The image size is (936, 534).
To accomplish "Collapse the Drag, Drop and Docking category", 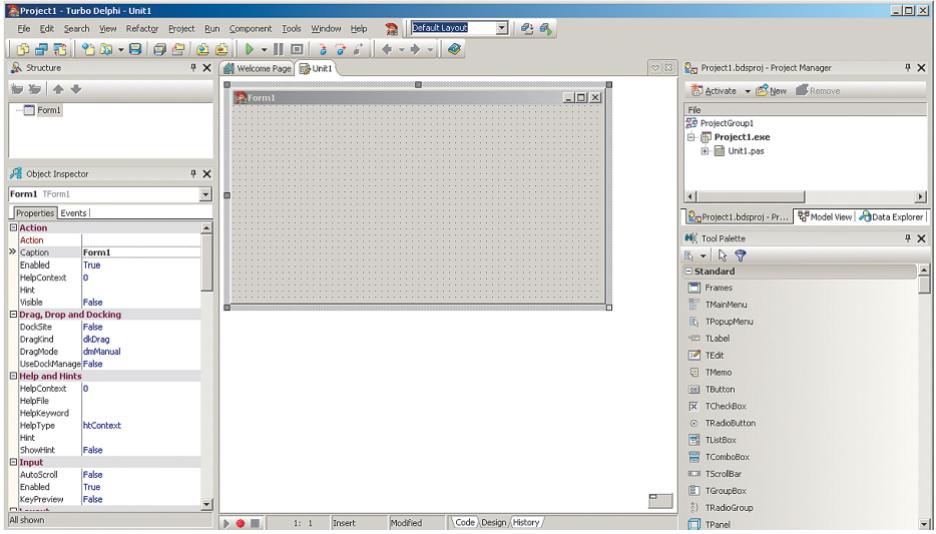I will tap(13, 314).
